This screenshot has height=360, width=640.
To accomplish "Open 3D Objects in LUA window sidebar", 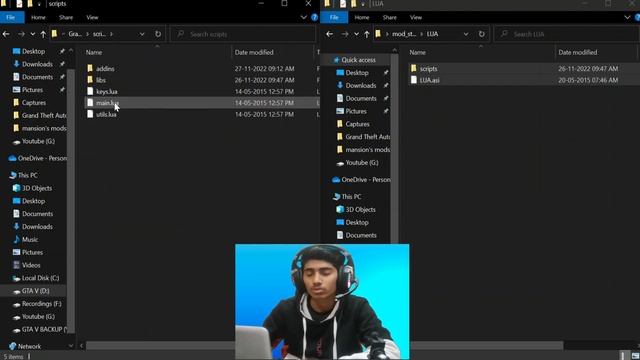I will click(x=360, y=209).
